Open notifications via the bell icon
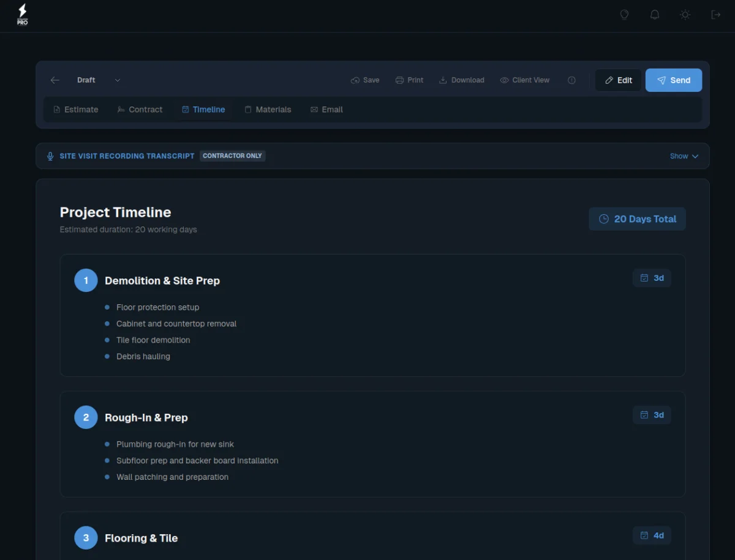 (655, 14)
